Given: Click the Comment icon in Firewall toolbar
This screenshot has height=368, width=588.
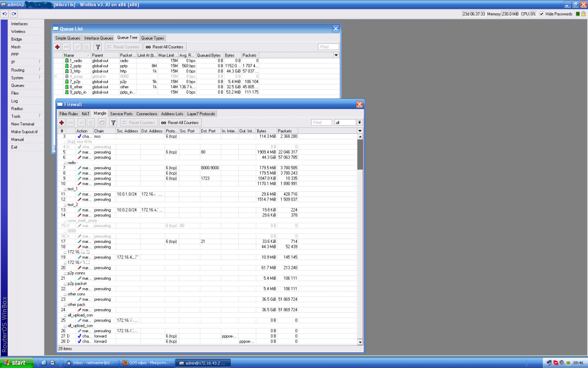Looking at the screenshot, I should [102, 122].
